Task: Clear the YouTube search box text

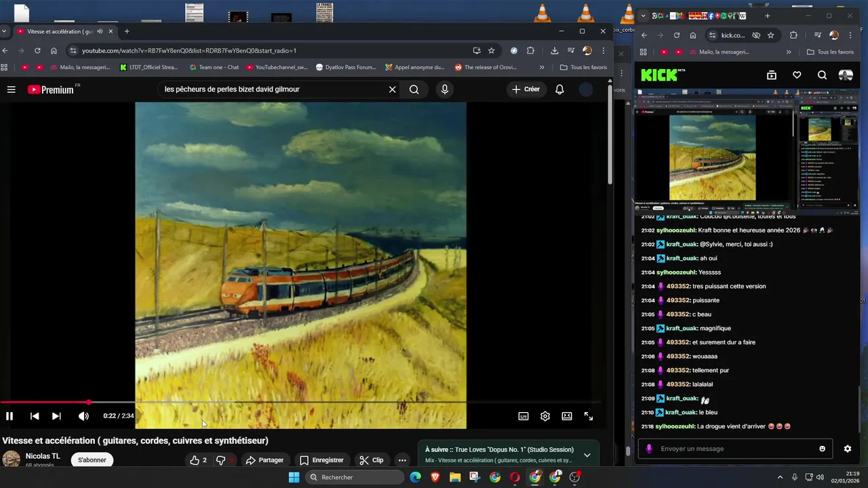Action: pyautogui.click(x=392, y=89)
